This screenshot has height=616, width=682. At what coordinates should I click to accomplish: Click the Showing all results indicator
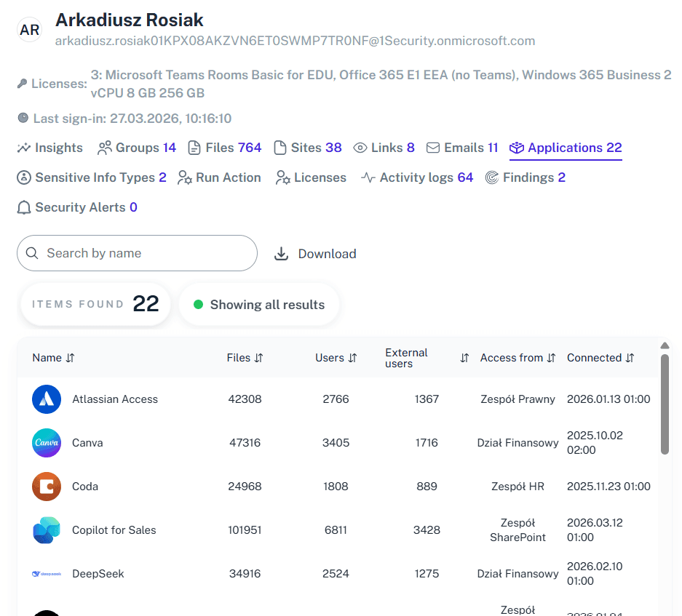tap(259, 304)
